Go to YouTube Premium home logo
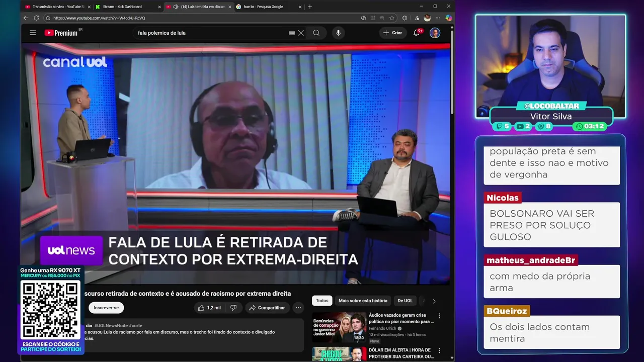Viewport: 644px width, 362px height. 61,33
